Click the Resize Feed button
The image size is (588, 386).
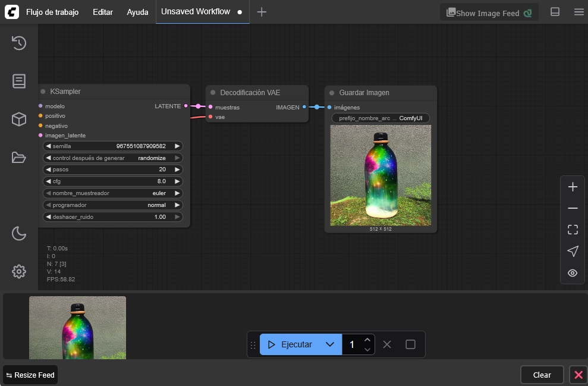coord(30,375)
